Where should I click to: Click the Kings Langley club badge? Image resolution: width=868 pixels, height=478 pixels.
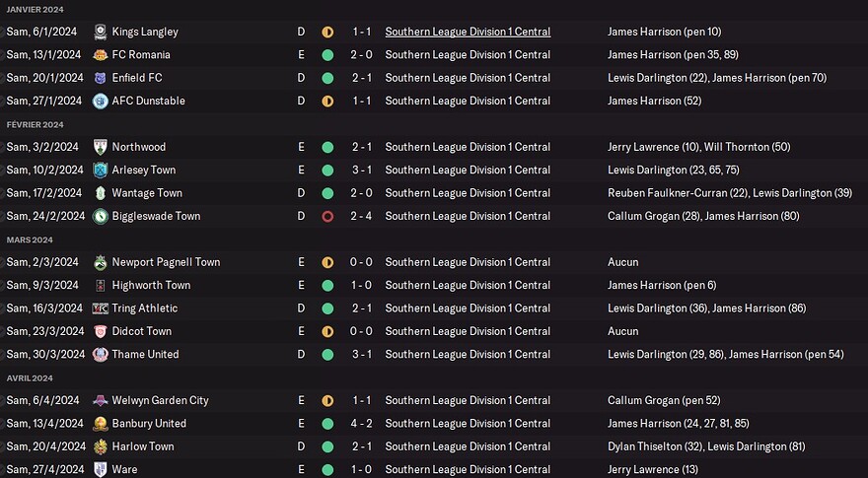point(100,32)
